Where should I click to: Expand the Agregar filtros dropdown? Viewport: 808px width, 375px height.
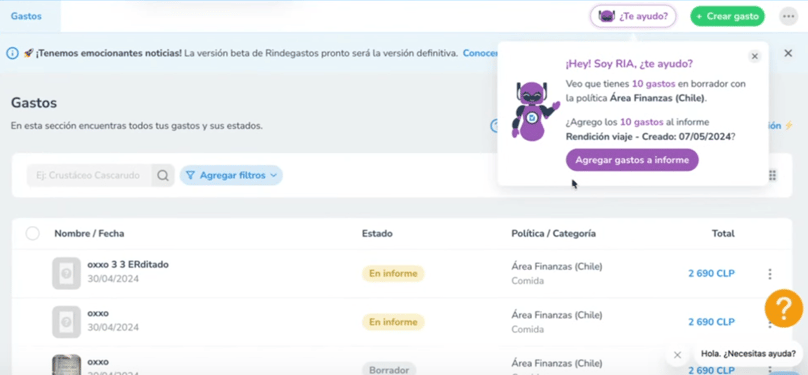tap(231, 176)
